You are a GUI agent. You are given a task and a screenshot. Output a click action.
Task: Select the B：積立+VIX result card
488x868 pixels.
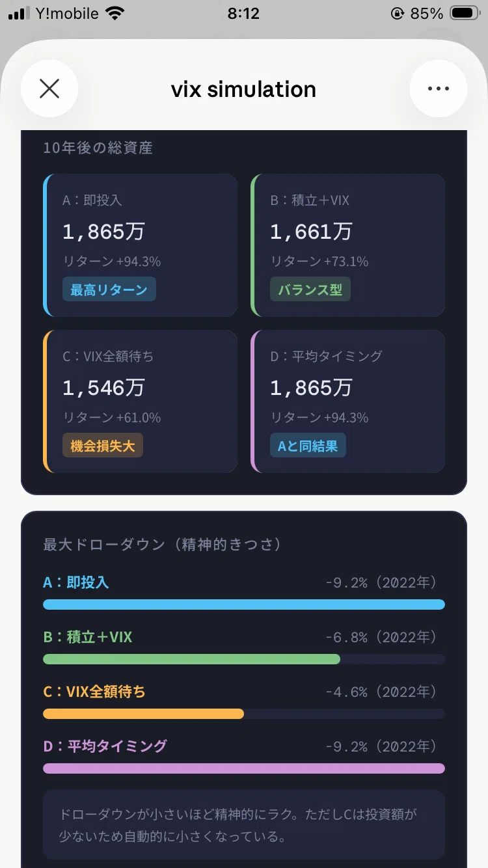coord(348,245)
